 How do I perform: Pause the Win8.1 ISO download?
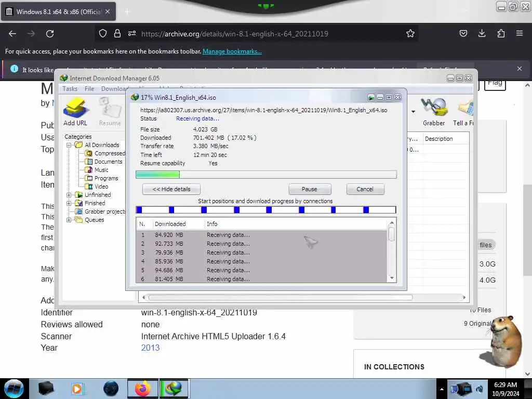pyautogui.click(x=310, y=189)
